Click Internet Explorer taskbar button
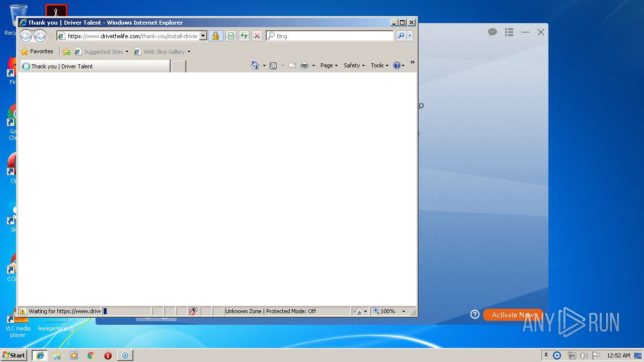Screen dimensions: 644x362 point(40,355)
